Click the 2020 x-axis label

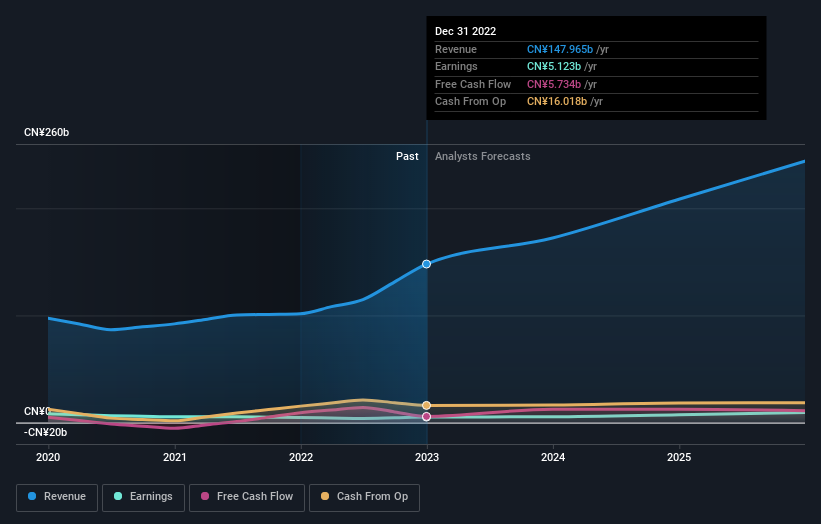point(48,457)
